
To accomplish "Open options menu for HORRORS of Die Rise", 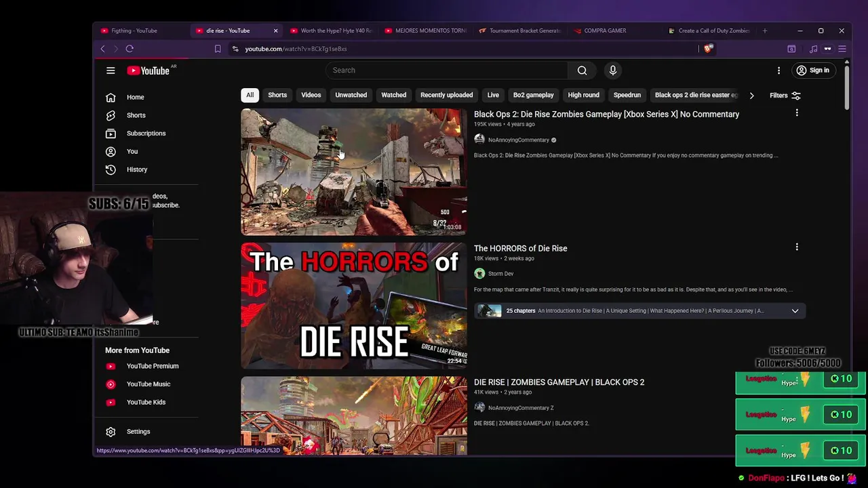I will pyautogui.click(x=797, y=247).
